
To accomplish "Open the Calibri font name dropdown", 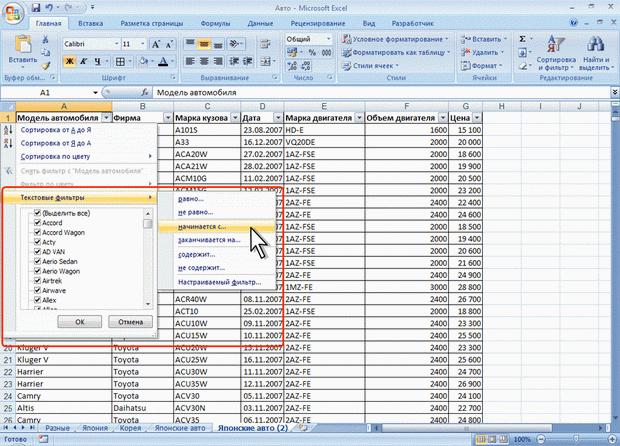I will (x=117, y=44).
